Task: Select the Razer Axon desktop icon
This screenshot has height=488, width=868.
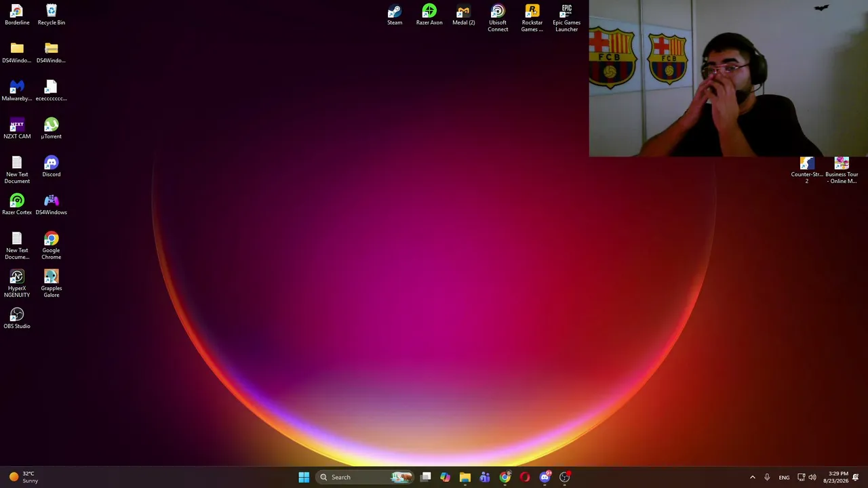Action: (x=429, y=15)
